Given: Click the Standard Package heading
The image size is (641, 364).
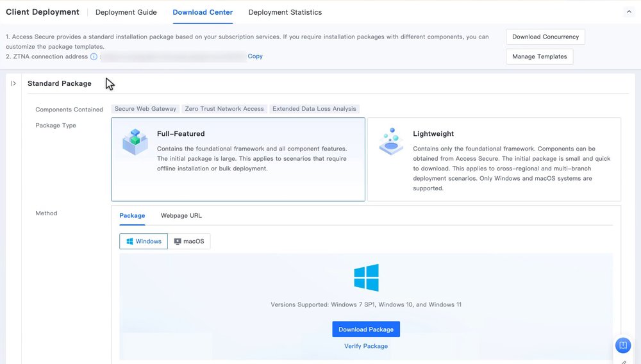Looking at the screenshot, I should 59,83.
